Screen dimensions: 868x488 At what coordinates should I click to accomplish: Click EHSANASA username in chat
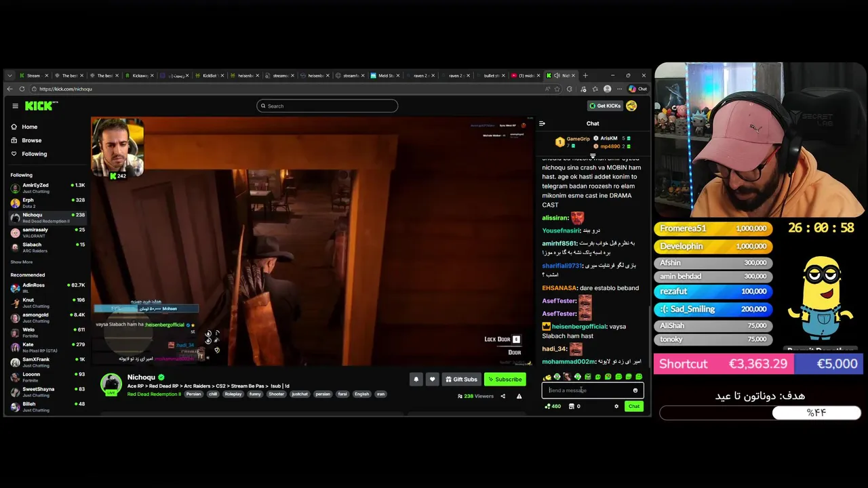(x=559, y=288)
